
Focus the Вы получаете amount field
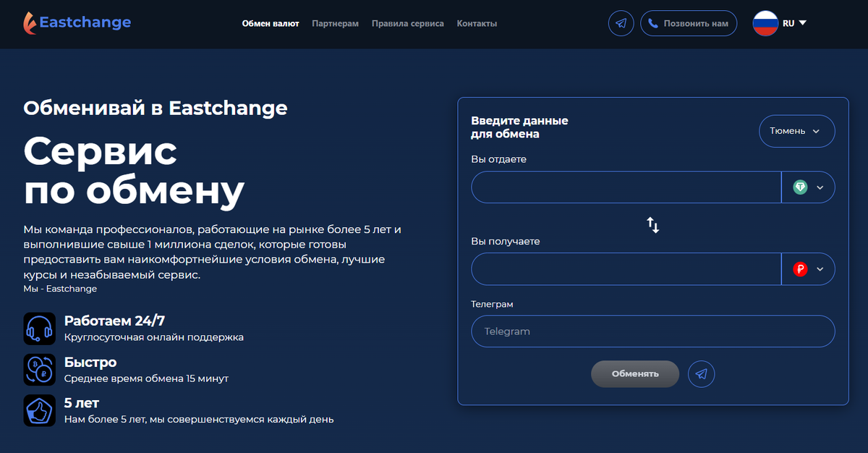click(626, 269)
